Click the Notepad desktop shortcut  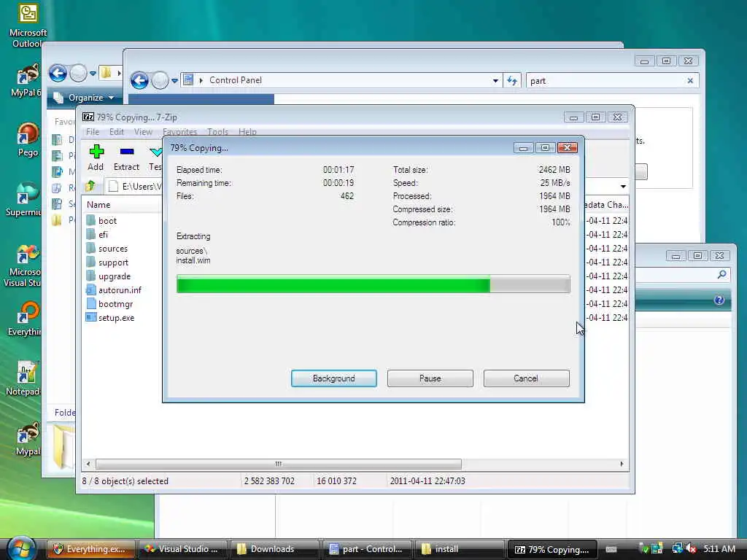pos(24,378)
